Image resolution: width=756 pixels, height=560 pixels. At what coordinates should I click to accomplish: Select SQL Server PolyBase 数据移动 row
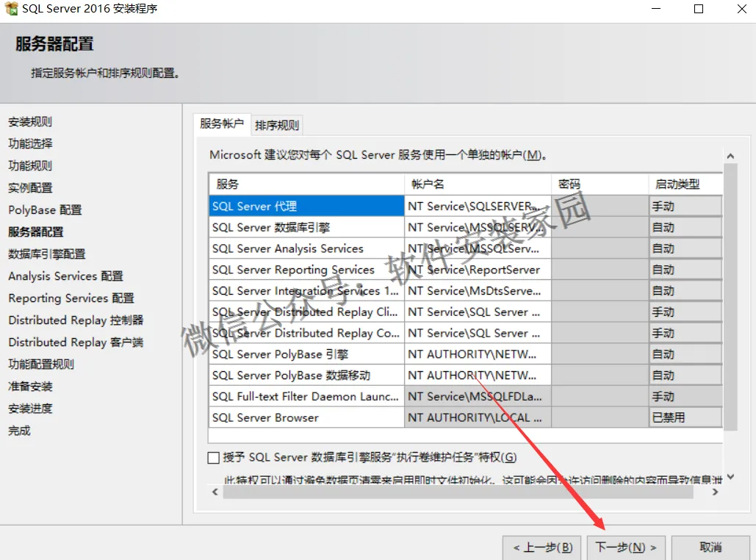306,376
